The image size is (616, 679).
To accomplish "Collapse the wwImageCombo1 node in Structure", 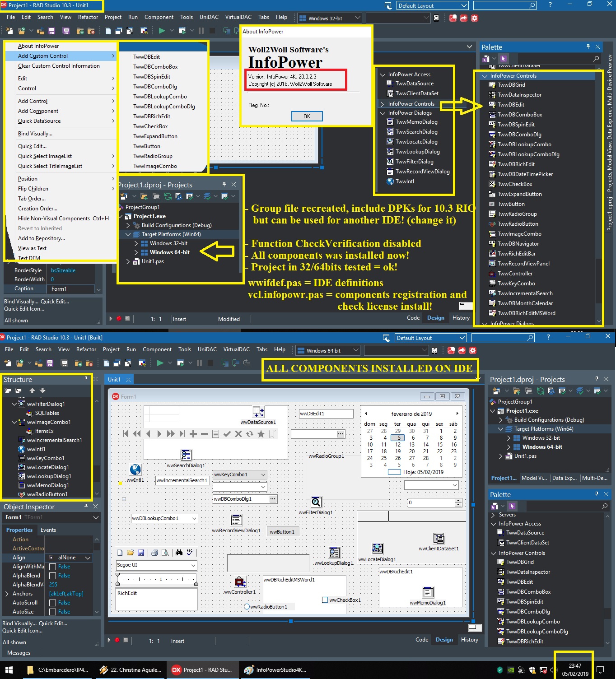I will 14,422.
